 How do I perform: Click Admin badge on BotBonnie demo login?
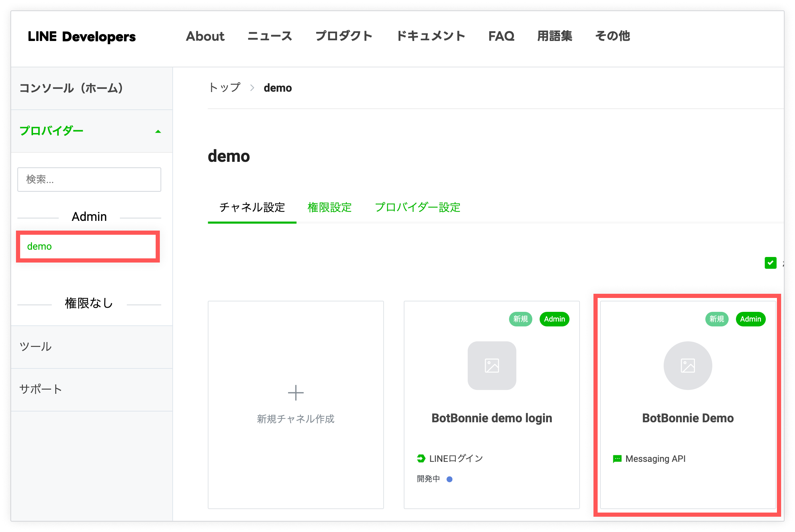(555, 319)
